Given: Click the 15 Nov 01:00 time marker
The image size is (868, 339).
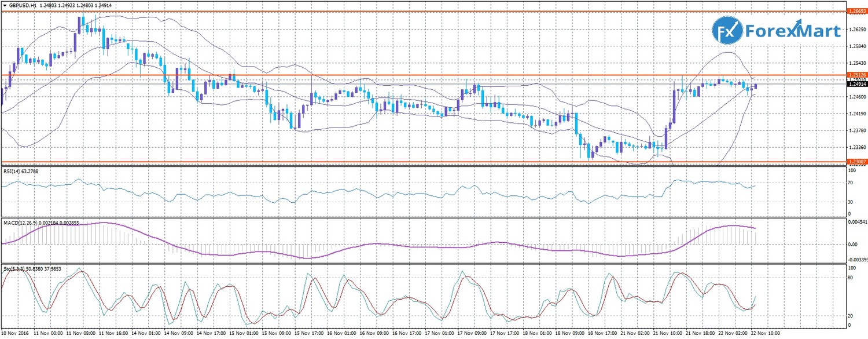Looking at the screenshot, I should tap(244, 334).
